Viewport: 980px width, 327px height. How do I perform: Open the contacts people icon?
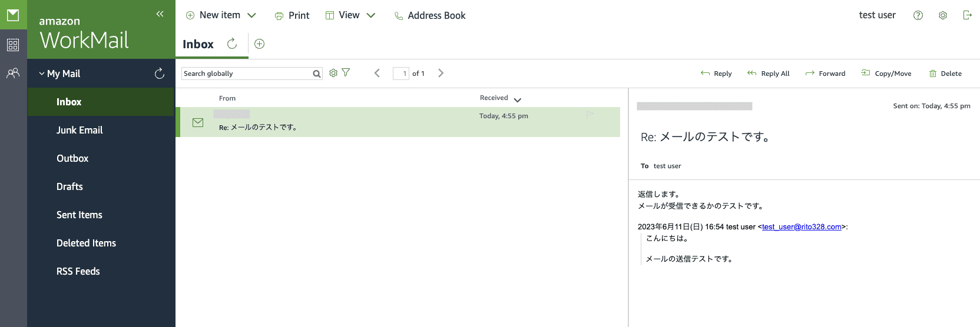click(13, 74)
